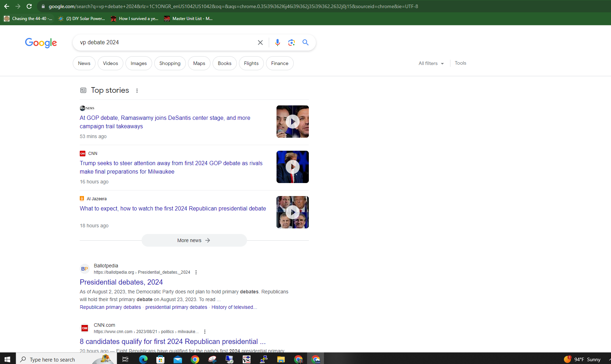Screen dimensions: 611x364
Task: Open Task View from the taskbar
Action: [x=125, y=359]
